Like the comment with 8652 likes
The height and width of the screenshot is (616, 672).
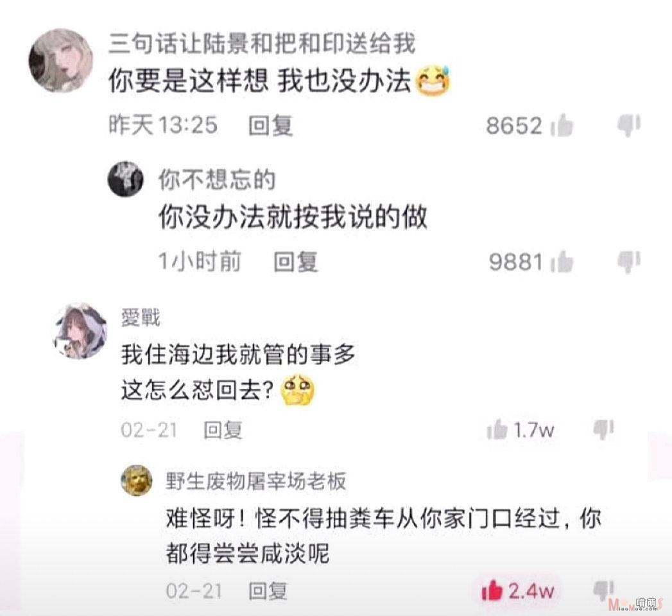[562, 126]
